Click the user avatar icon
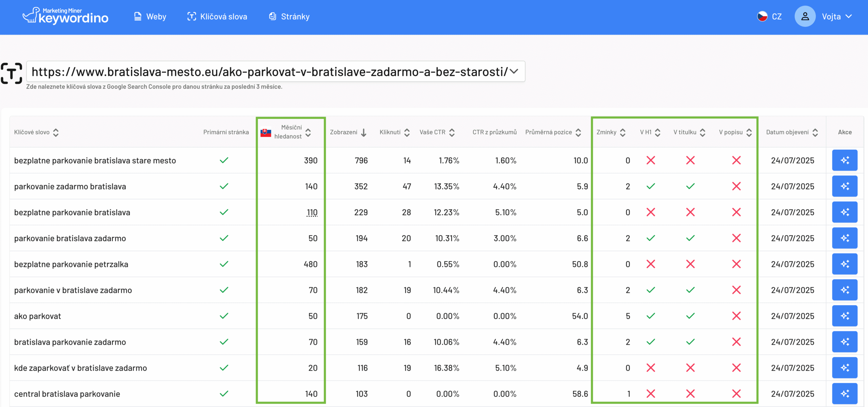The width and height of the screenshot is (868, 407). point(805,16)
